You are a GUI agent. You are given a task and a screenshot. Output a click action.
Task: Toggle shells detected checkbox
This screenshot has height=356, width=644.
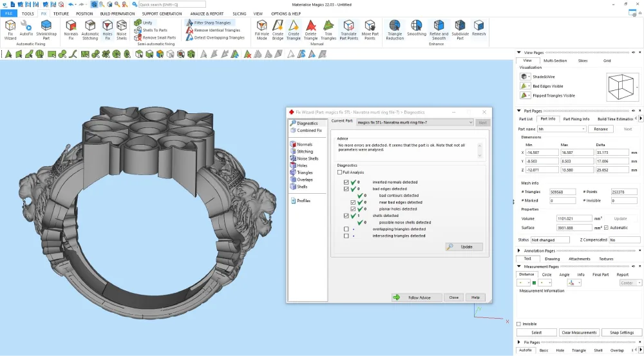coord(346,216)
